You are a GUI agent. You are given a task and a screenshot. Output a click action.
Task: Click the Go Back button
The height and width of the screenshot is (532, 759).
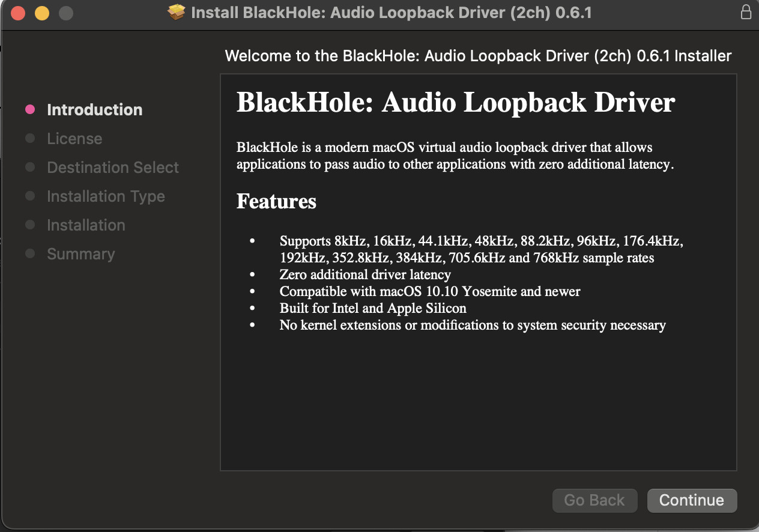click(x=594, y=500)
